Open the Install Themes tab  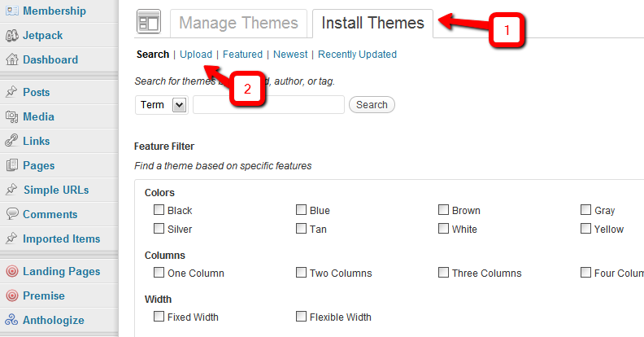click(372, 23)
